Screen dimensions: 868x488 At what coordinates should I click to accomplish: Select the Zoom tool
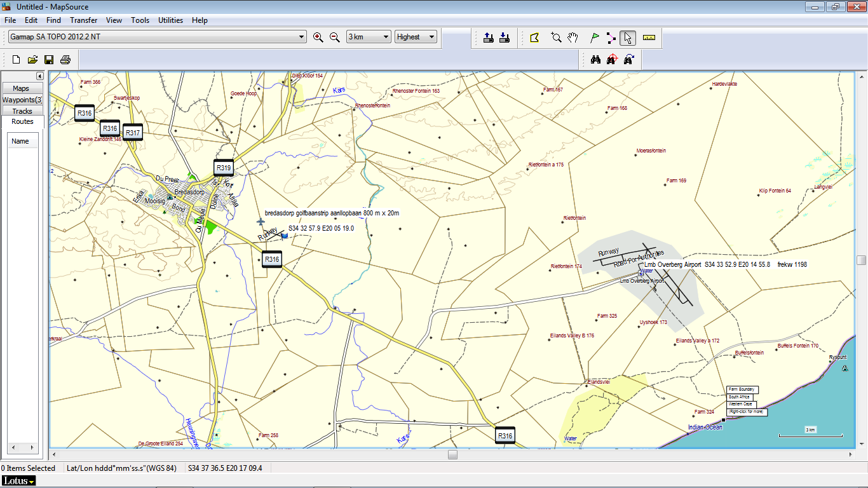(x=556, y=37)
